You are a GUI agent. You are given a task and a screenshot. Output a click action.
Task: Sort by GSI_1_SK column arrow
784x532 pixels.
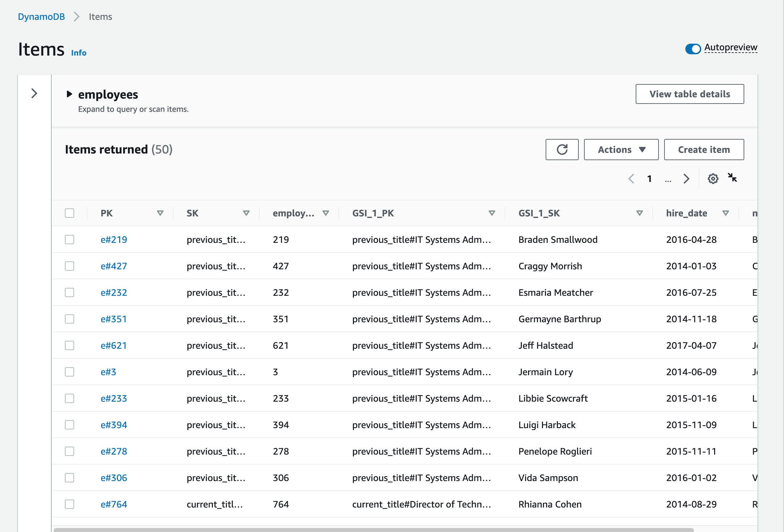click(x=639, y=213)
